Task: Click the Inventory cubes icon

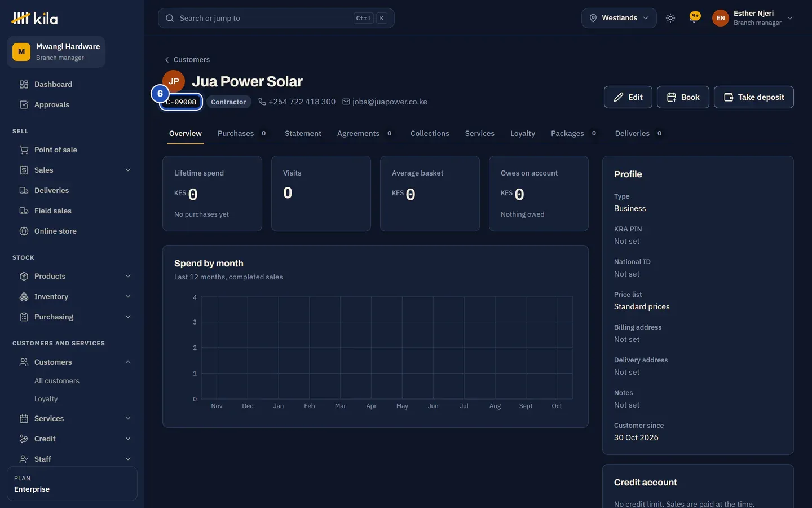Action: pos(24,296)
